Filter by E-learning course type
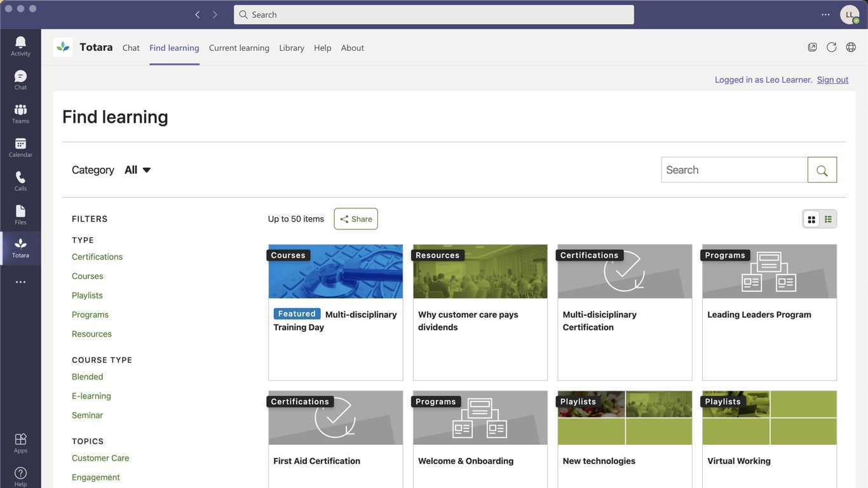The height and width of the screenshot is (488, 868). 92,396
